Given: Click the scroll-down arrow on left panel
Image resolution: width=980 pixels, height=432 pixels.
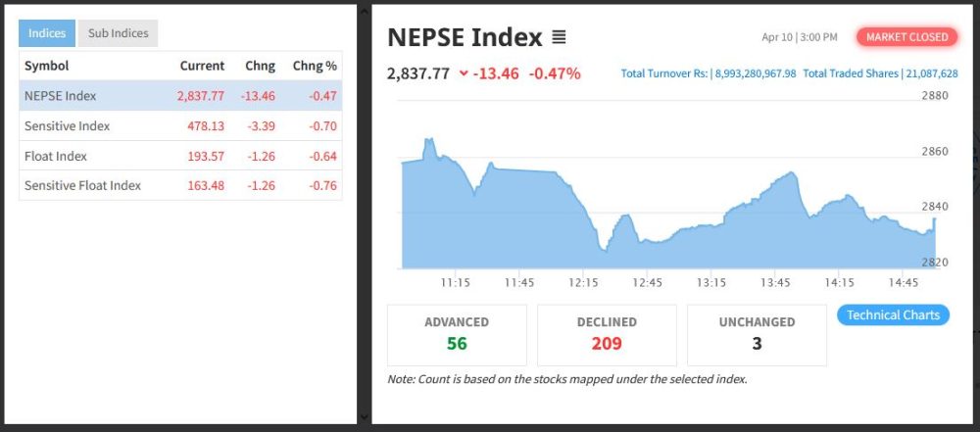Looking at the screenshot, I should 364,417.
